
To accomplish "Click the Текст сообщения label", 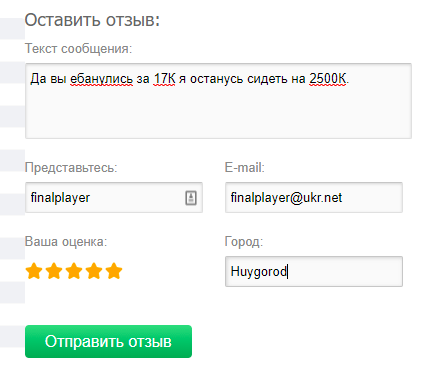I will pos(78,49).
